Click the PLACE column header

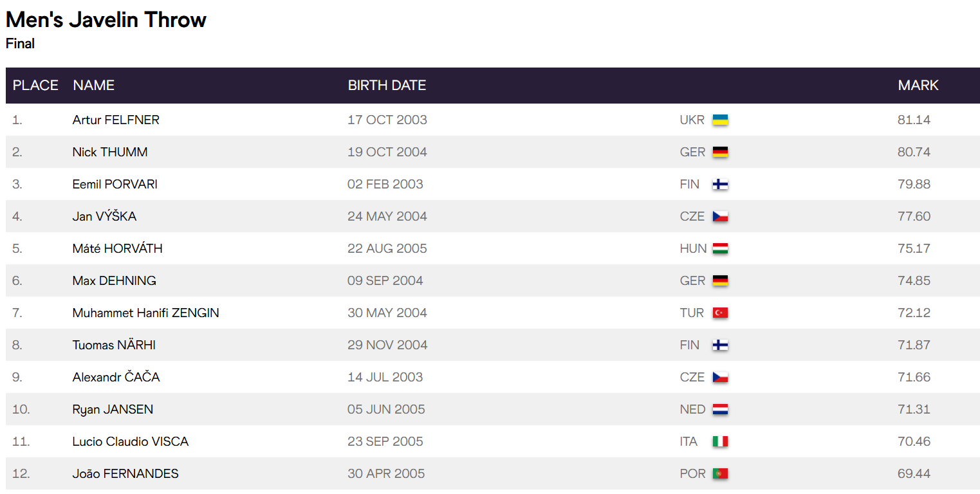[35, 85]
